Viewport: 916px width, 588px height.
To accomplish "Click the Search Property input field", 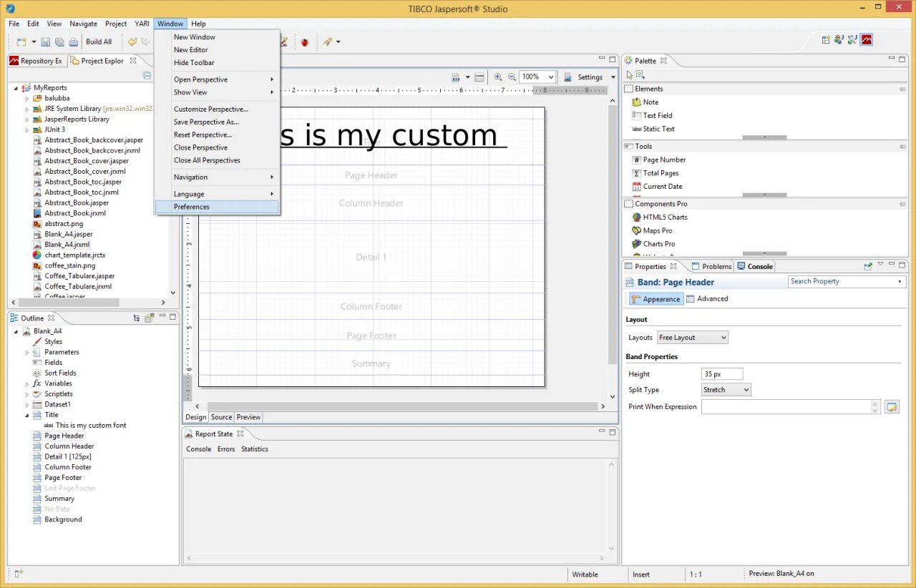I will tap(844, 281).
